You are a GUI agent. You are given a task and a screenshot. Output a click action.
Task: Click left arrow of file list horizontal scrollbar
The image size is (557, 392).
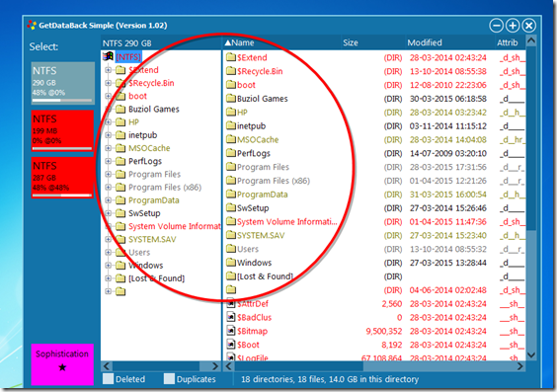click(x=229, y=366)
